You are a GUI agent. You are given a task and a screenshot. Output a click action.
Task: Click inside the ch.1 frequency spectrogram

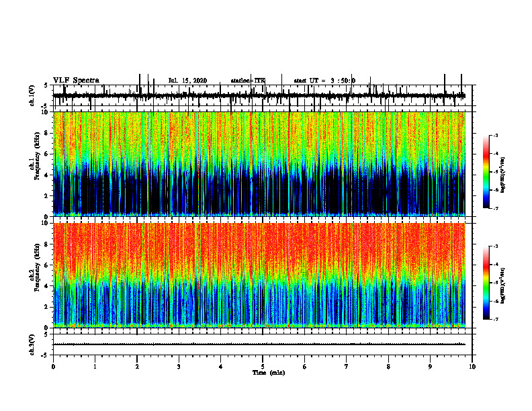(x=259, y=164)
